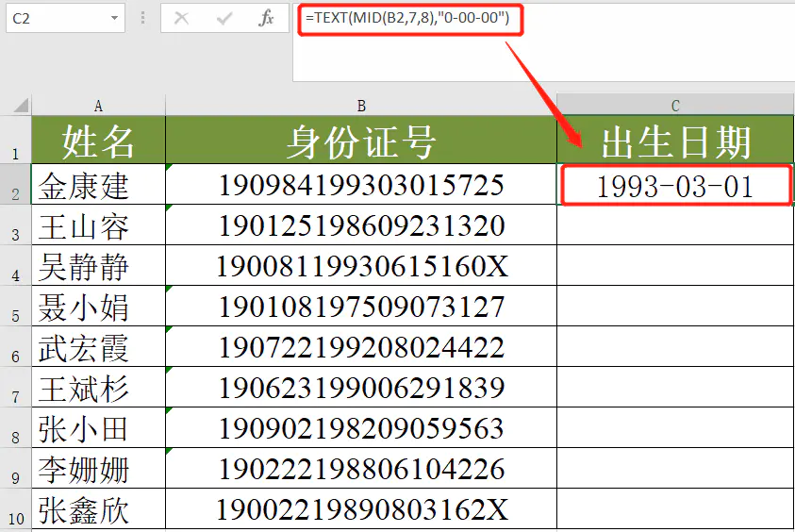Select ID cell 19012519860923​1320
795x532 pixels.
click(x=361, y=226)
